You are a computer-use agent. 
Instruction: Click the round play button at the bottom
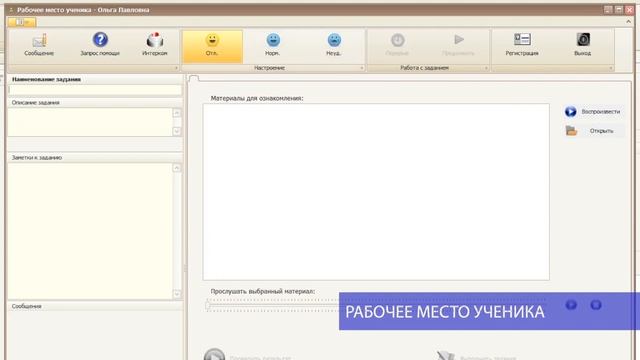pyautogui.click(x=214, y=354)
